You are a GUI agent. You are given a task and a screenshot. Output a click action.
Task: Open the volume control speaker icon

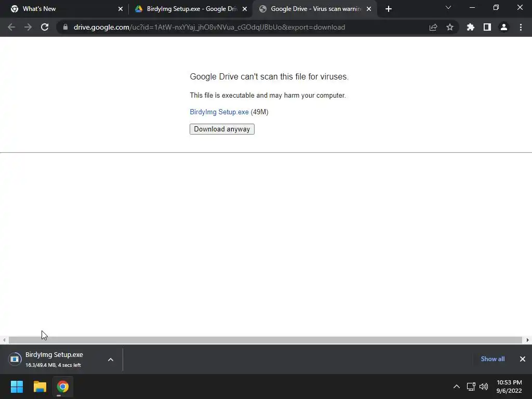[x=484, y=387]
